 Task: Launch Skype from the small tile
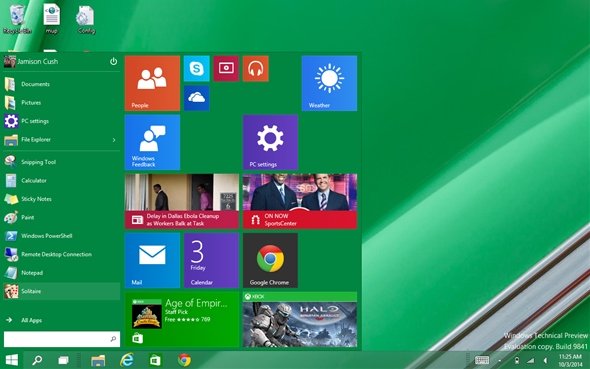(x=196, y=68)
